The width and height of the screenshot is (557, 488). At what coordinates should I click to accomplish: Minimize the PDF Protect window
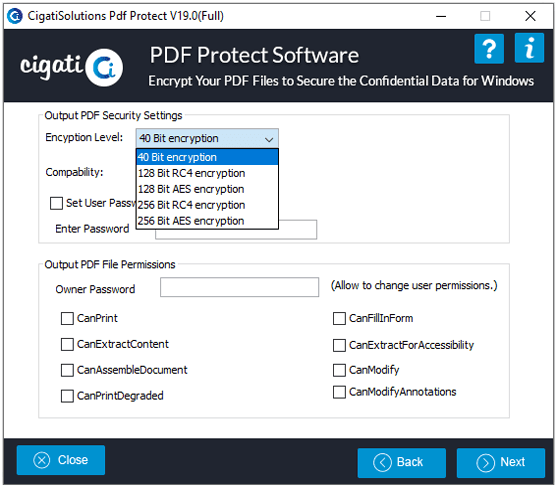pyautogui.click(x=441, y=16)
